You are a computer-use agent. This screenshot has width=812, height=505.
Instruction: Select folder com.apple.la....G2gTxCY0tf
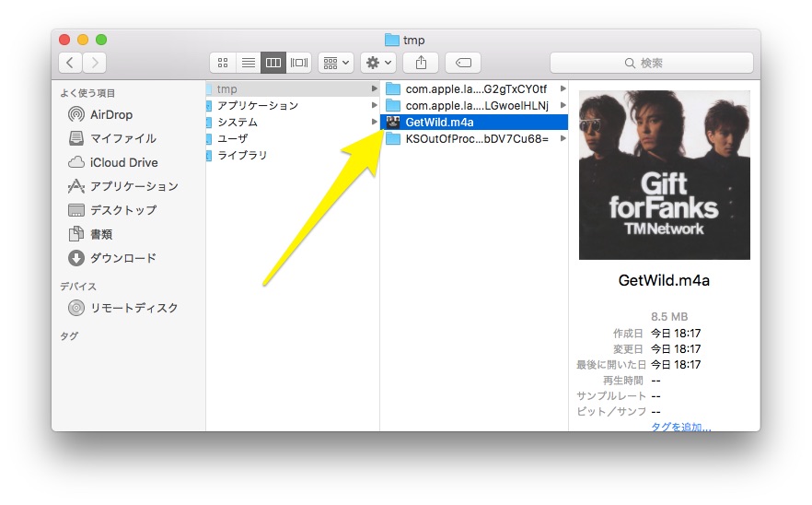474,88
